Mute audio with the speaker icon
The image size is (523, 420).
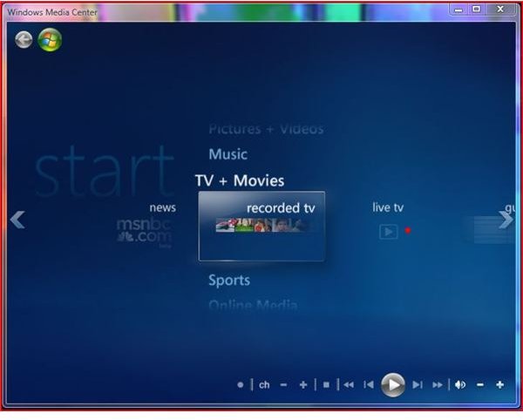[x=460, y=385]
